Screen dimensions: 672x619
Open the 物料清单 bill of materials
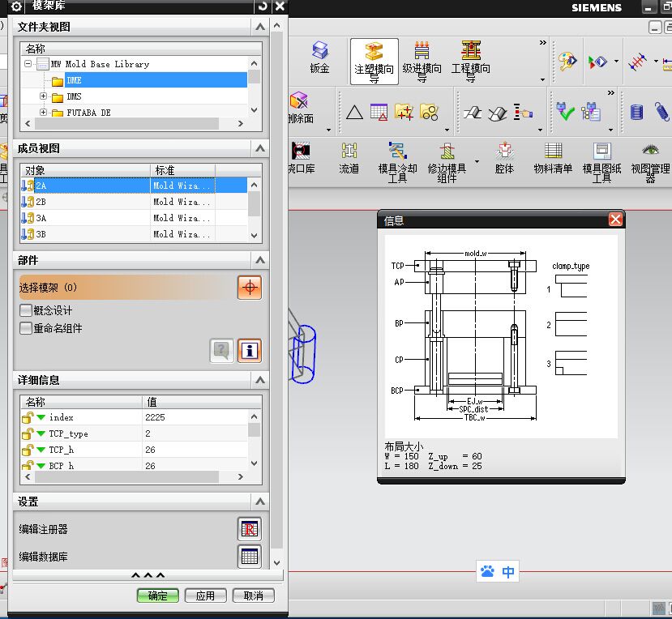553,158
